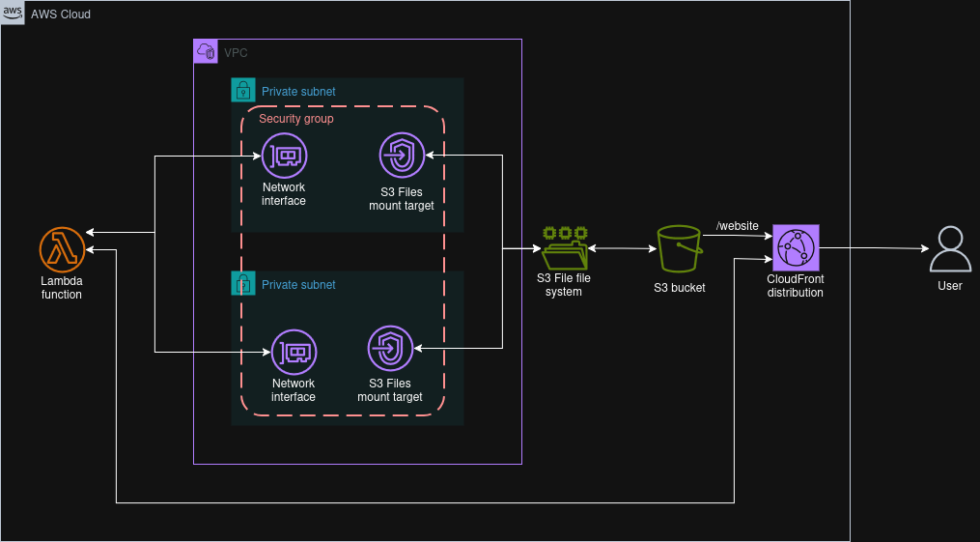Select the upper Network interface label

click(x=284, y=194)
